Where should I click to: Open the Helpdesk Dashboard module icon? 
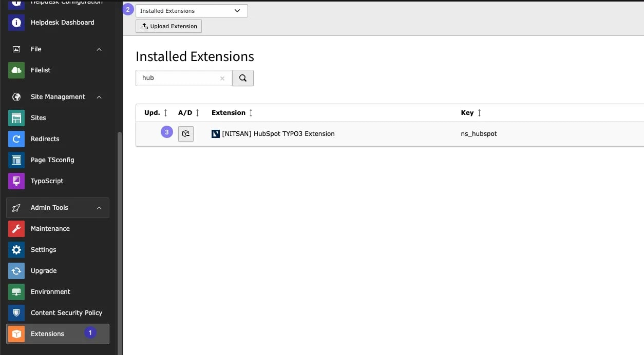(x=16, y=23)
